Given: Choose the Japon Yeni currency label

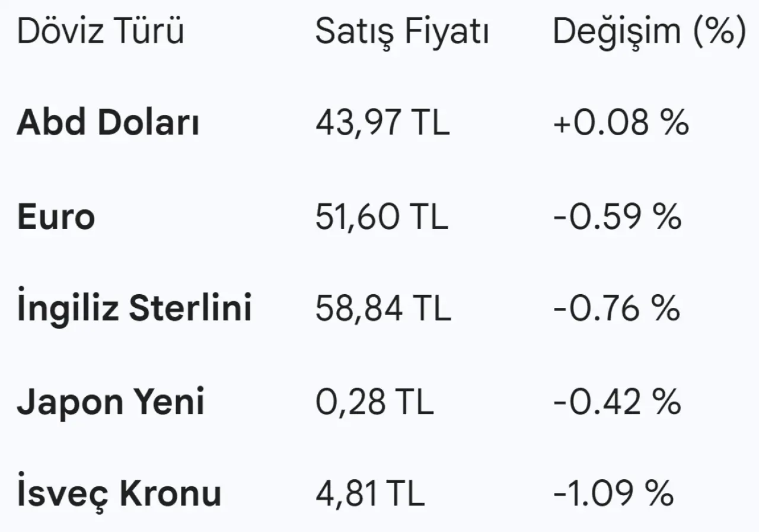Looking at the screenshot, I should click(110, 402).
